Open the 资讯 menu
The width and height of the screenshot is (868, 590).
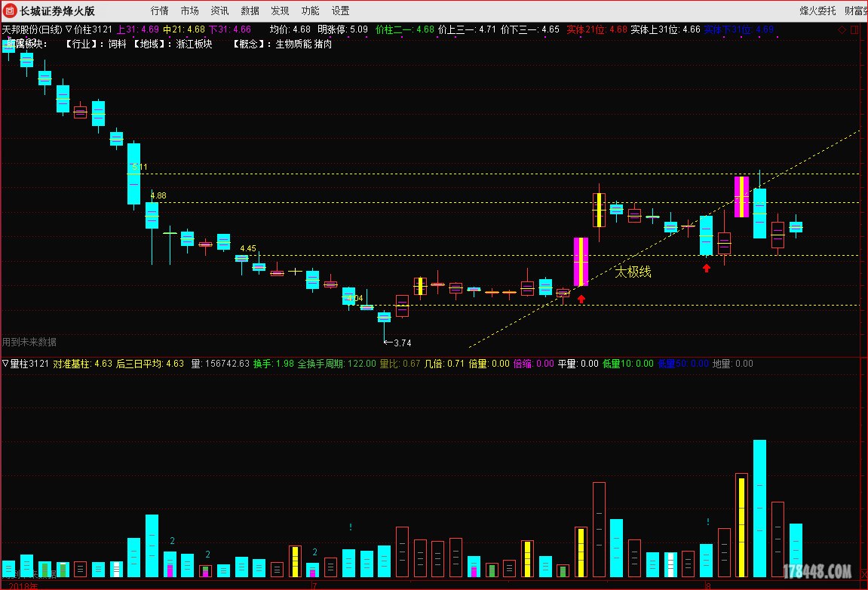pyautogui.click(x=219, y=11)
